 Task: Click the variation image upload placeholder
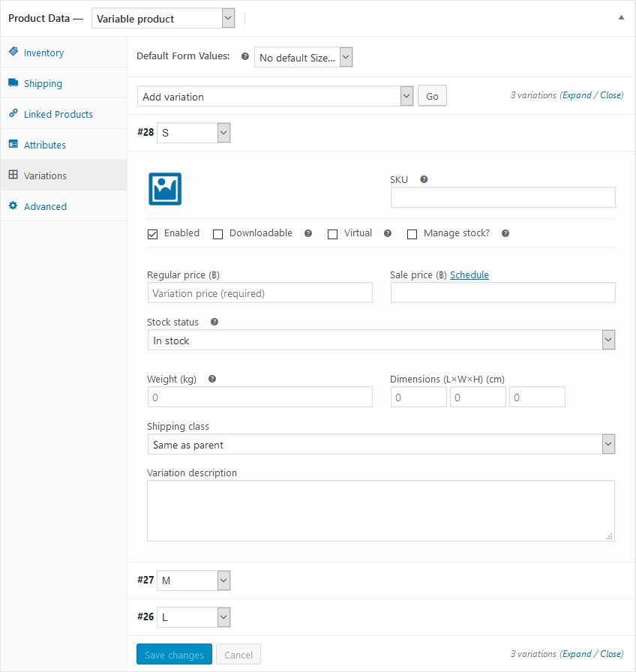tap(165, 189)
